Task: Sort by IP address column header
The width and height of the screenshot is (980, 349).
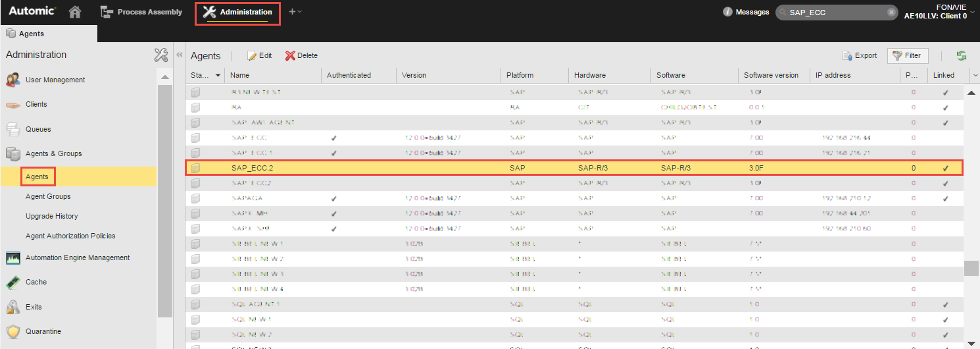Action: 854,75
